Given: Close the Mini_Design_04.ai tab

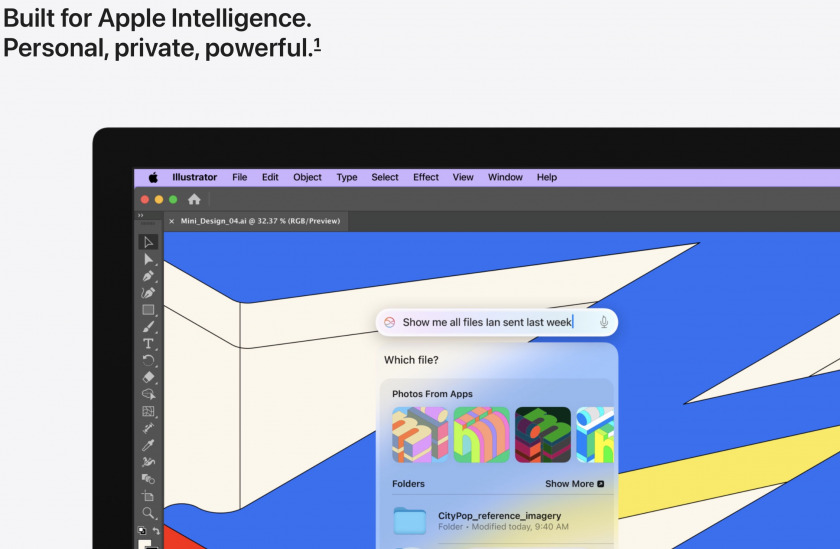Looking at the screenshot, I should 171,221.
